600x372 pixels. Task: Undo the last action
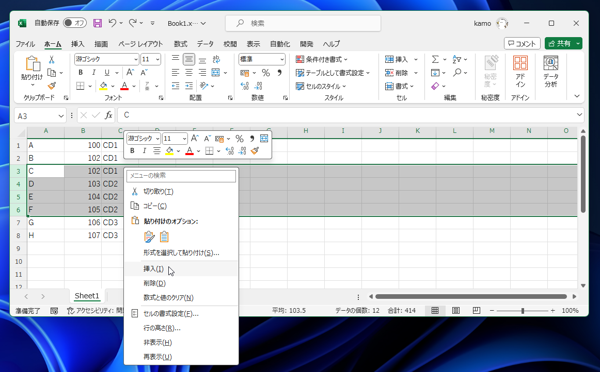pos(112,23)
